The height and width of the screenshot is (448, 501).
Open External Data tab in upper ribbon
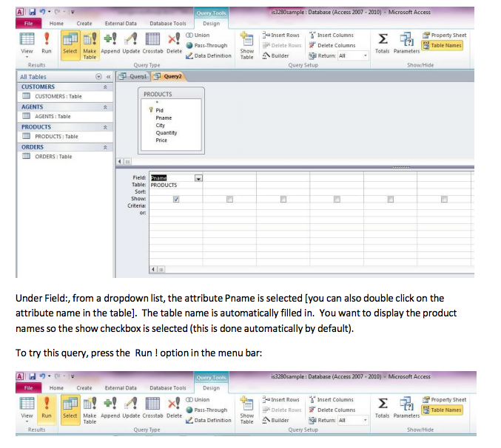click(x=121, y=24)
